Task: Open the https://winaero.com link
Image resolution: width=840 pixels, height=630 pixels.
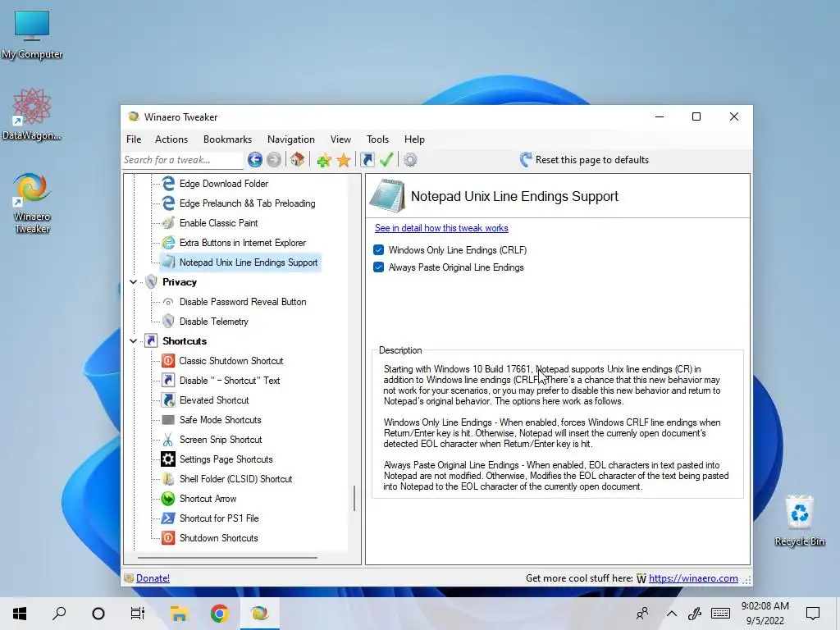Action: [693, 578]
